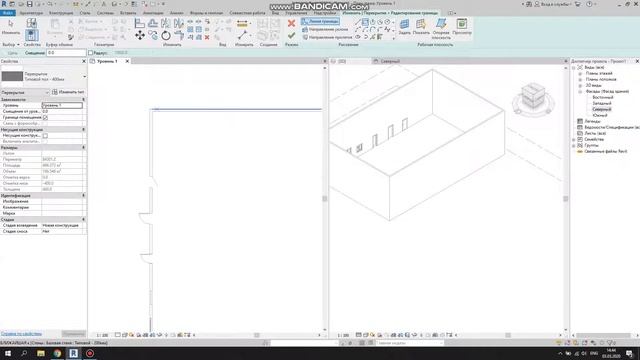
Task: Toggle the Radius checkbox in options bar
Action: pyautogui.click(x=91, y=53)
